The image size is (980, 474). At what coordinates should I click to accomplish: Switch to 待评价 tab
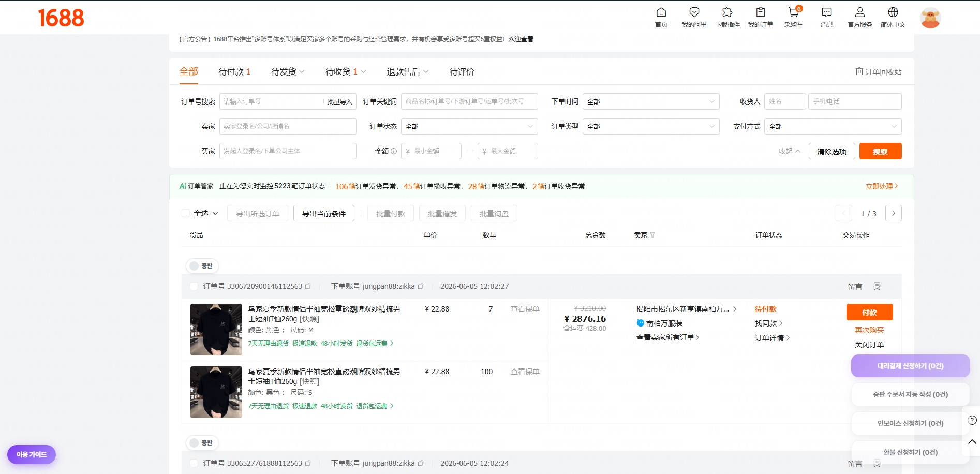tap(462, 71)
